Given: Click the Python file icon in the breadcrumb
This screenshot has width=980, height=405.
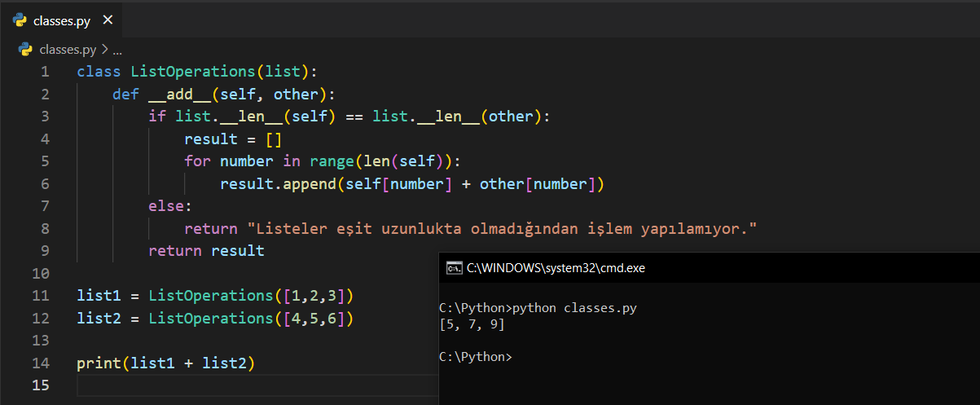Looking at the screenshot, I should 25,50.
